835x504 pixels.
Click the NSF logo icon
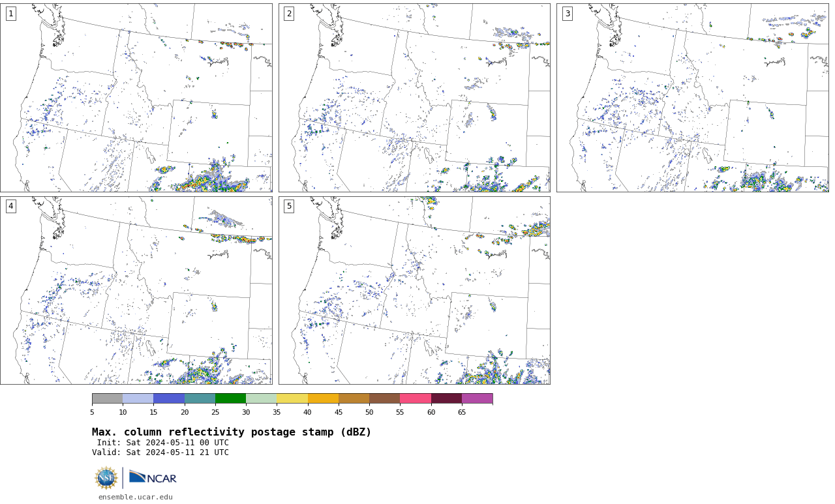(106, 478)
